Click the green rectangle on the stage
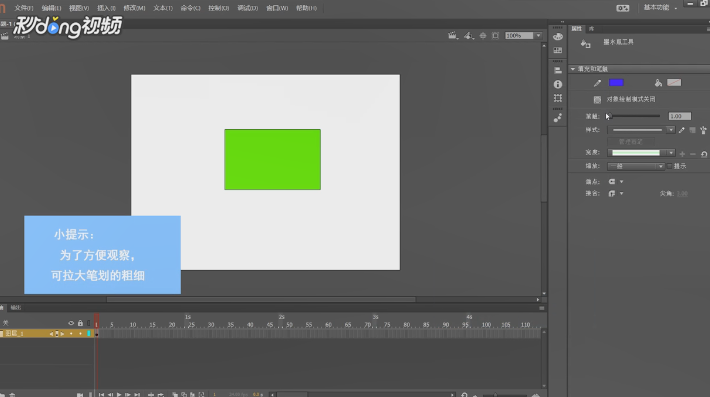710x397 pixels. point(273,159)
